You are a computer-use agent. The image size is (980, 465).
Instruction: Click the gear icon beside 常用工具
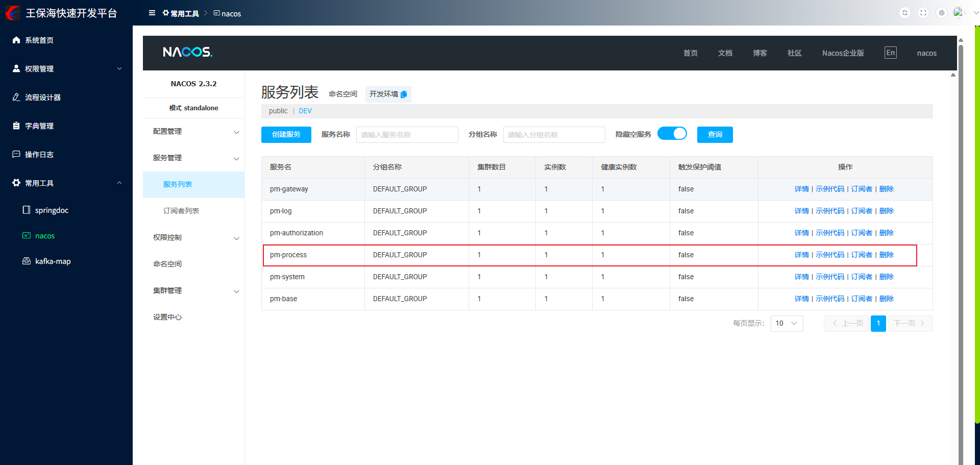[16, 183]
